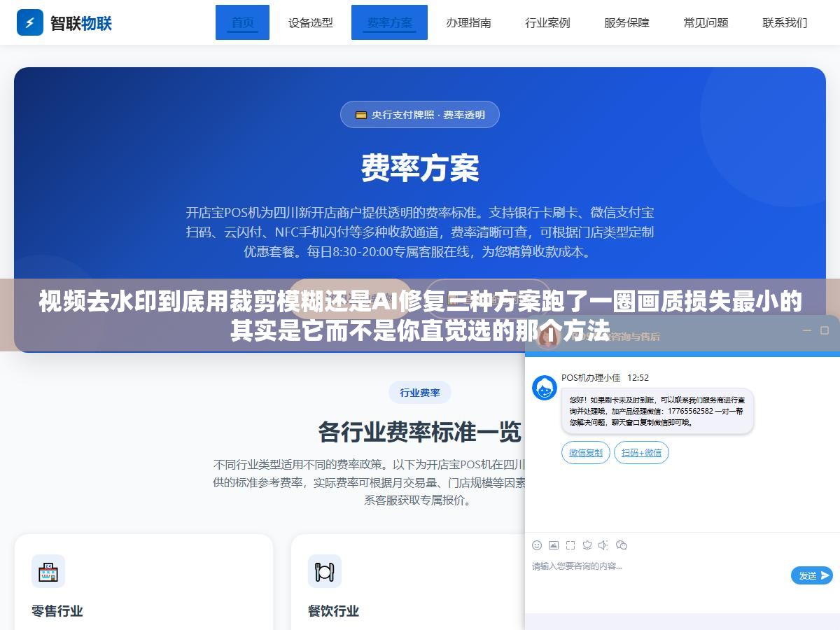Viewport: 840px width, 630px height.
Task: Click the 零售行业 store icon
Action: [x=48, y=571]
